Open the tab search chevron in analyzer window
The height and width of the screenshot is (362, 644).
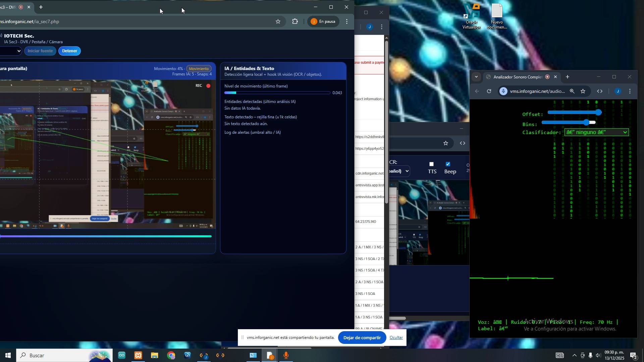coord(476,77)
